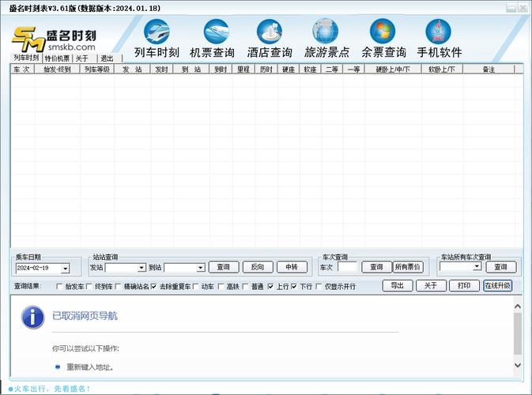The height and width of the screenshot is (395, 532).
Task: Open the 余票查询 remaining tickets icon
Action: coord(383,32)
